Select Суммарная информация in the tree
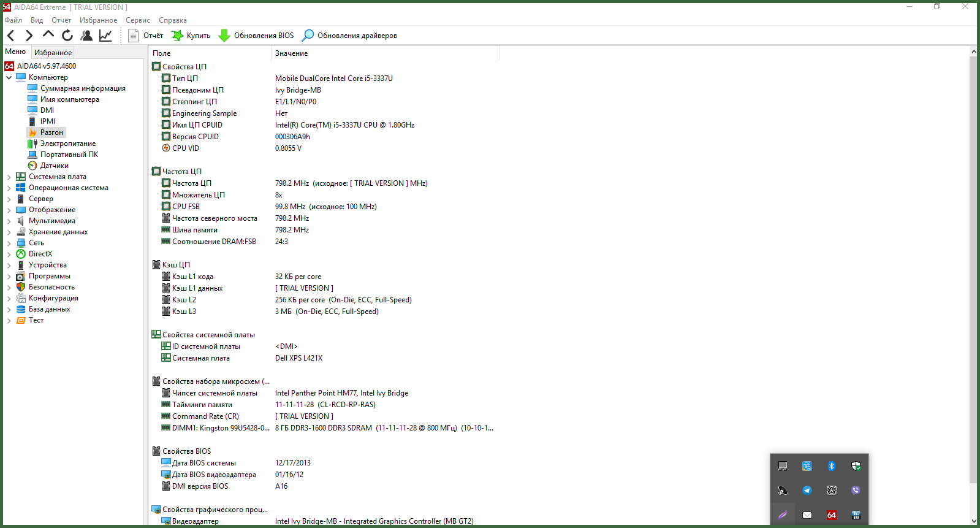 (83, 88)
